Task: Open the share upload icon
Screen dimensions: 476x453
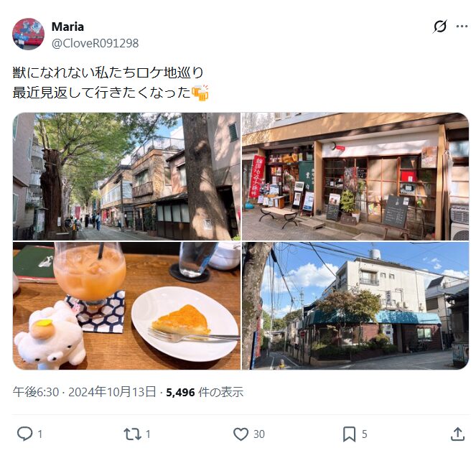Action: 457,434
